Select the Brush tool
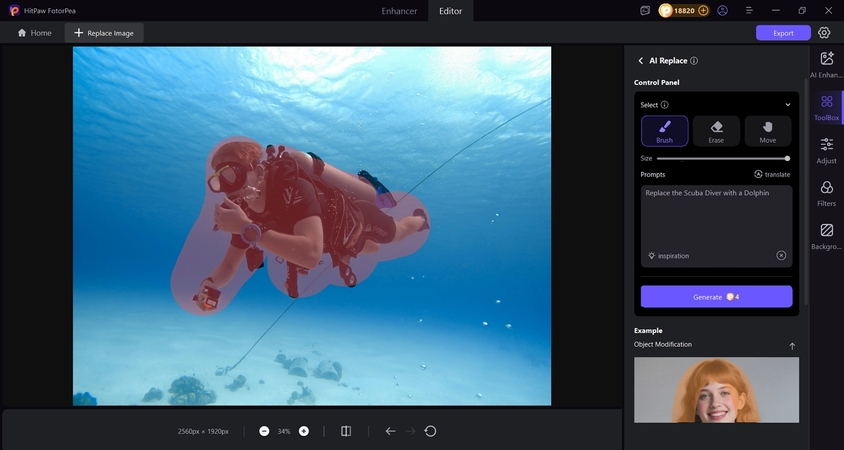 664,131
